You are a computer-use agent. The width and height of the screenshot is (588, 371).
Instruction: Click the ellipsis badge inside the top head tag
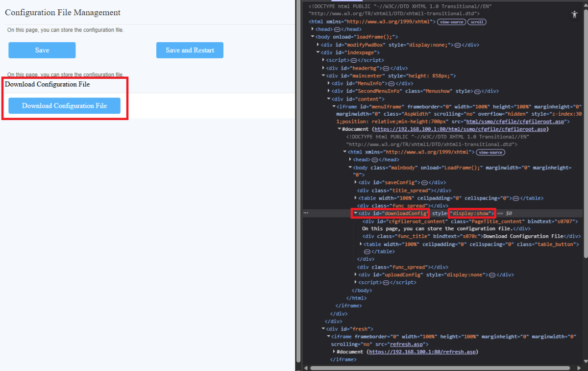(337, 29)
